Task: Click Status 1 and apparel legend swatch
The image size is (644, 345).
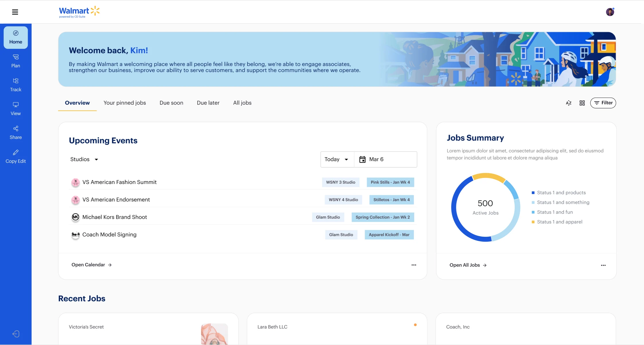Action: [x=533, y=222]
